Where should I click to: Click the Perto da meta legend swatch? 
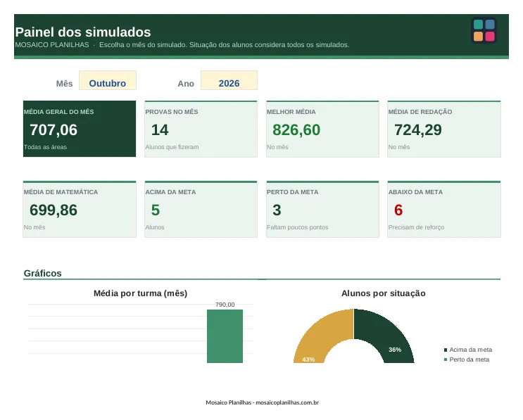pyautogui.click(x=446, y=359)
